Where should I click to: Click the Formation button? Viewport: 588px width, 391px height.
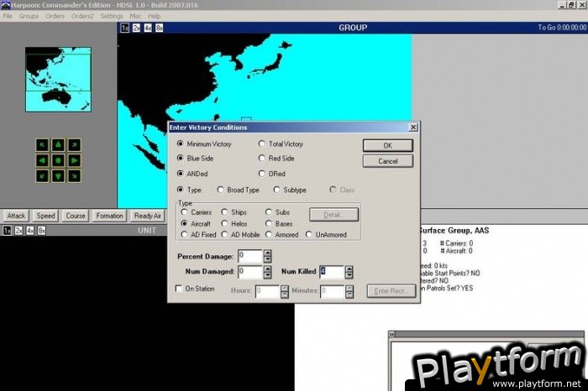coord(109,216)
